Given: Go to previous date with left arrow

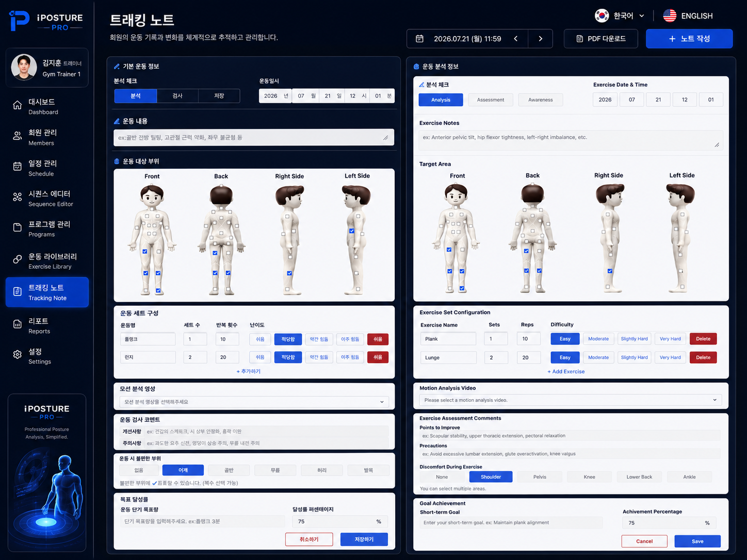Looking at the screenshot, I should click(x=515, y=39).
